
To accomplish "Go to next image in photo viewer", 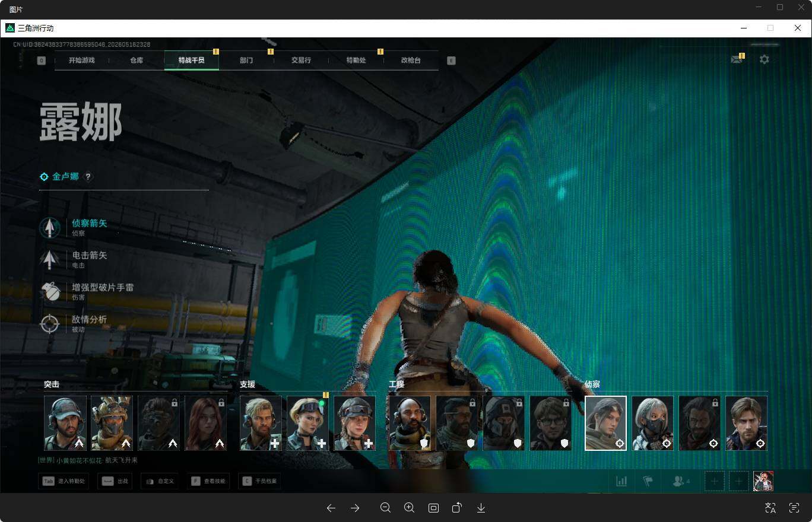I will pos(355,508).
